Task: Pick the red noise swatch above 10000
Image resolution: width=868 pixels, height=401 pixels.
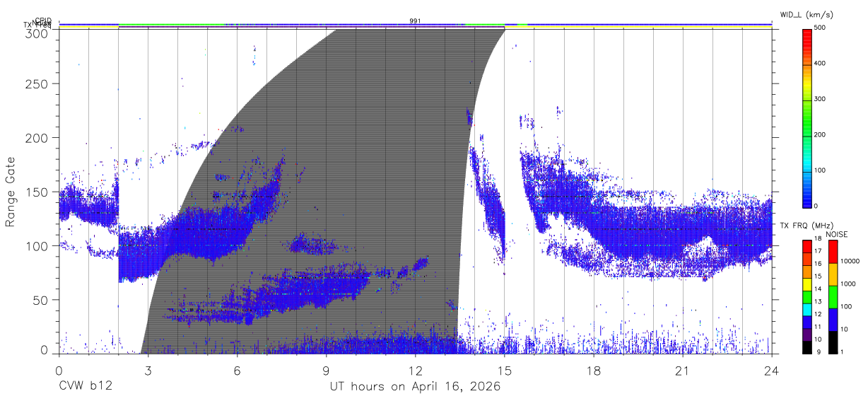Action: [833, 252]
